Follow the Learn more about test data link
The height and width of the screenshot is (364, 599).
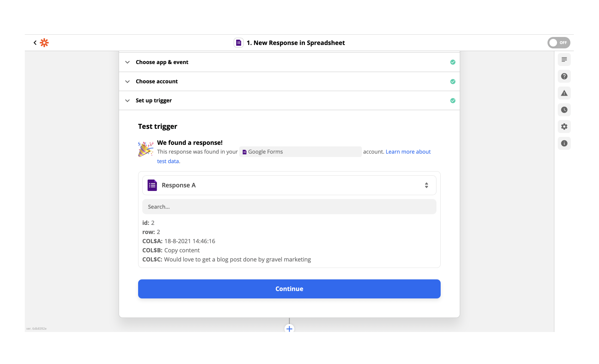pos(408,152)
